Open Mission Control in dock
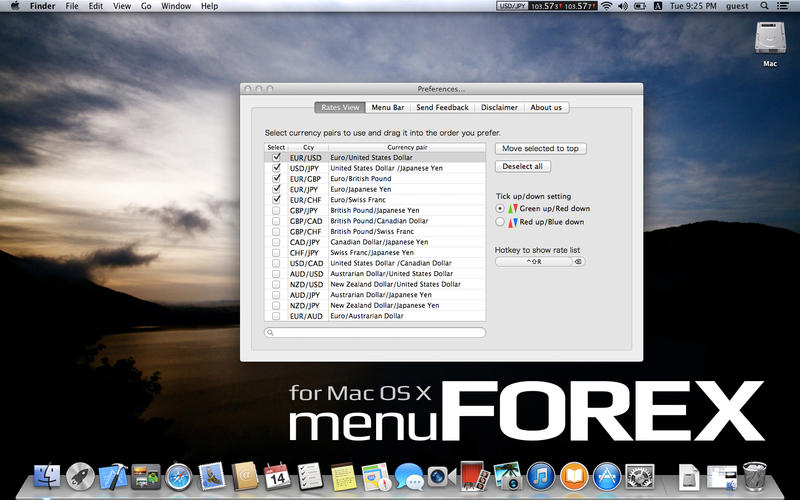This screenshot has width=800, height=500. (145, 477)
